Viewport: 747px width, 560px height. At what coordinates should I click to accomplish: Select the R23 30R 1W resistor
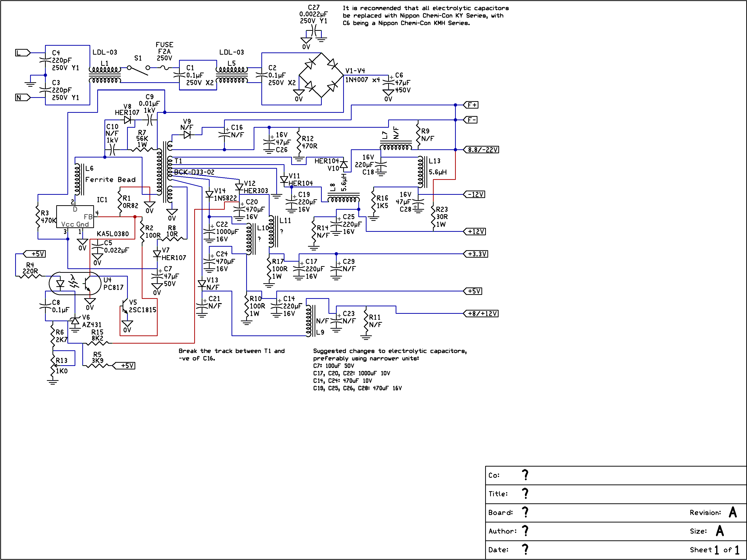pos(433,217)
